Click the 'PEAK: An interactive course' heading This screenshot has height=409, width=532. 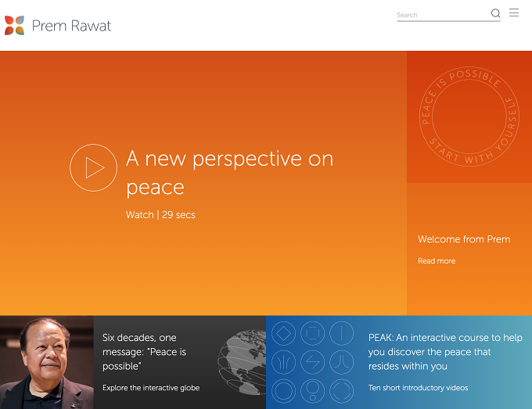tap(445, 352)
